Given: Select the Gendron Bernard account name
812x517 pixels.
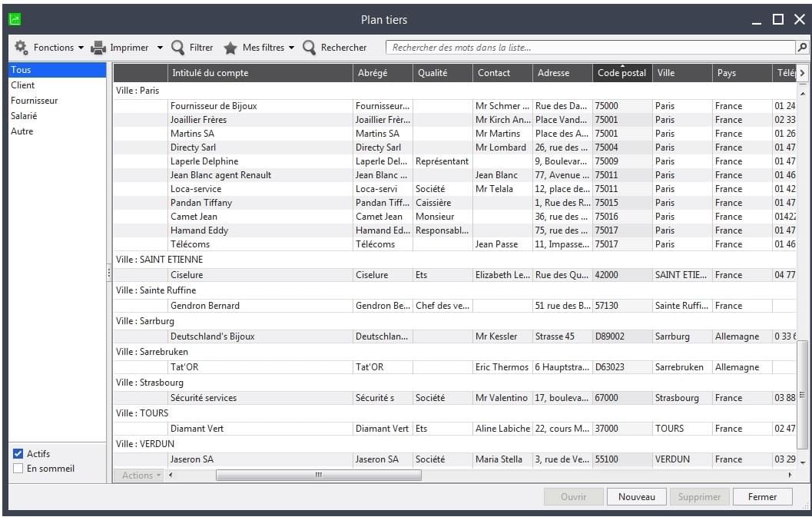Looking at the screenshot, I should point(205,306).
